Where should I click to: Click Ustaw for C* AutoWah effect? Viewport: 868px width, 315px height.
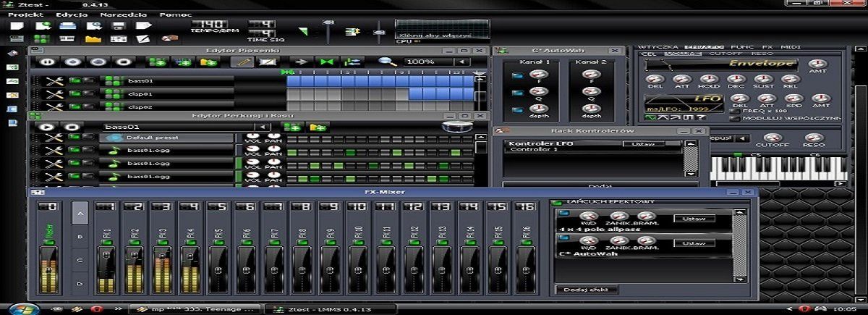[x=694, y=245]
